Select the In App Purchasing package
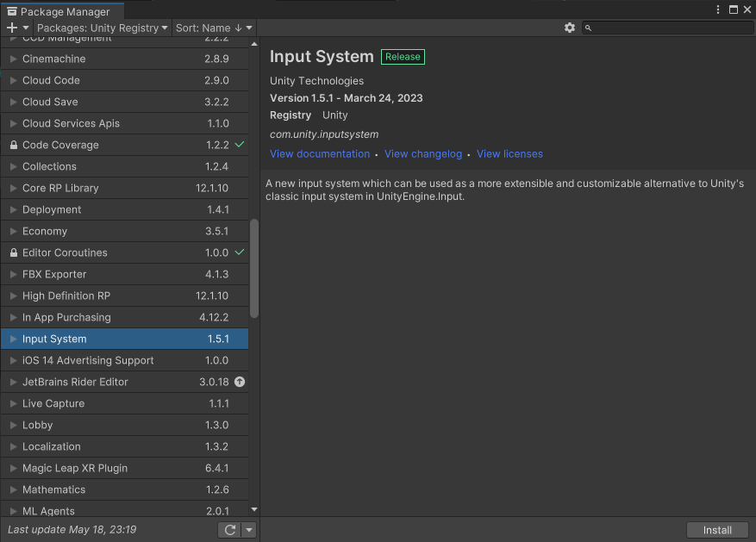The image size is (756, 542). [124, 317]
